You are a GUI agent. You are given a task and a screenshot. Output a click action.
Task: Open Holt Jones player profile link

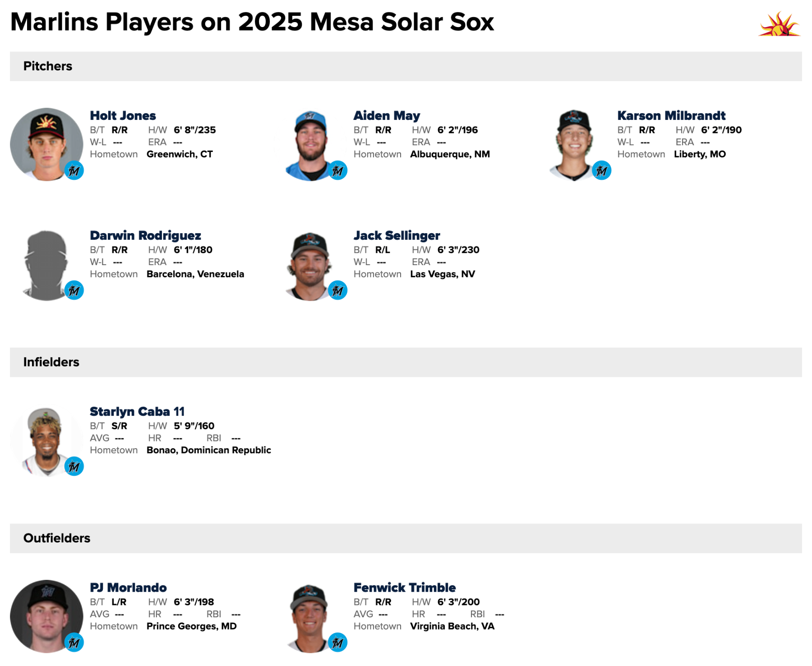click(123, 116)
